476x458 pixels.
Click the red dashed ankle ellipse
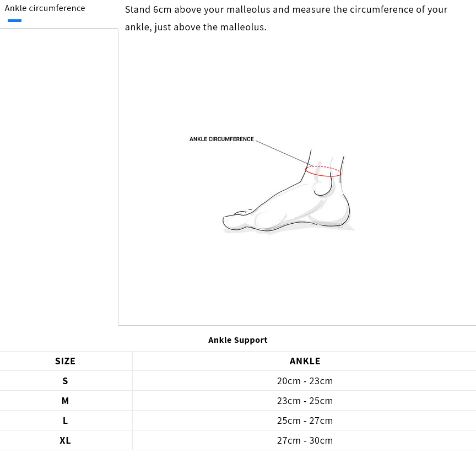(x=323, y=171)
